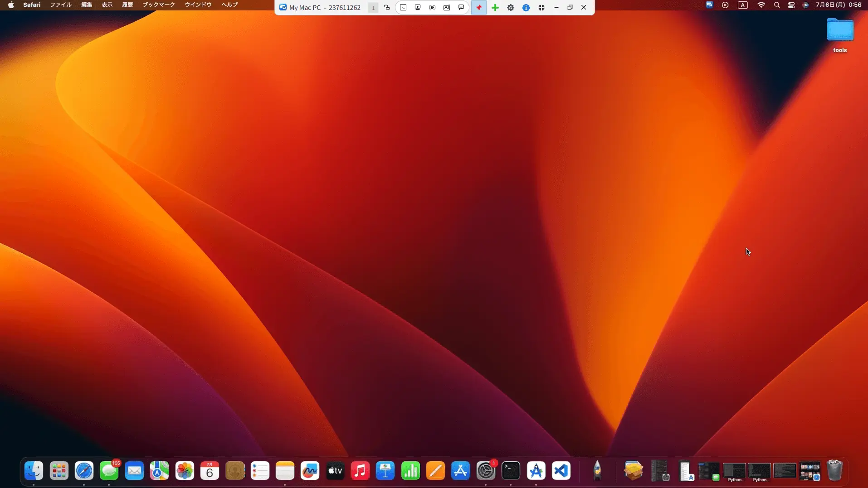Open the Numbers app in the Dock
Image resolution: width=868 pixels, height=488 pixels.
411,471
